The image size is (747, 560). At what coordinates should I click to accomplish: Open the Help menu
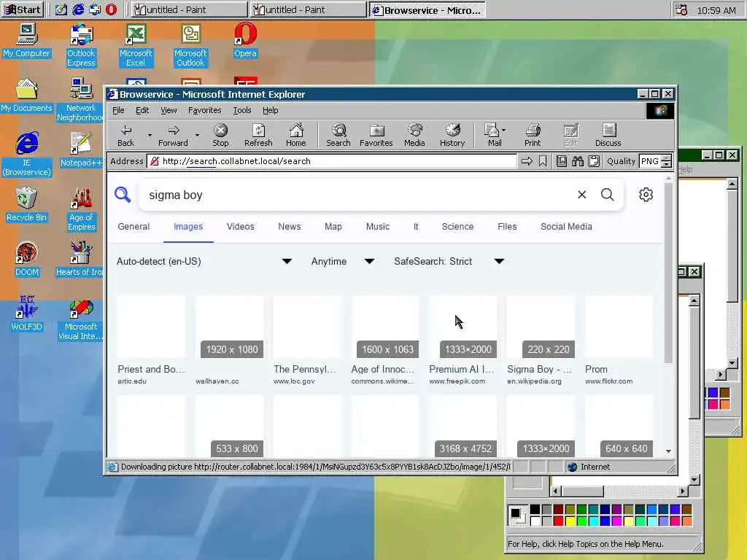coord(270,111)
